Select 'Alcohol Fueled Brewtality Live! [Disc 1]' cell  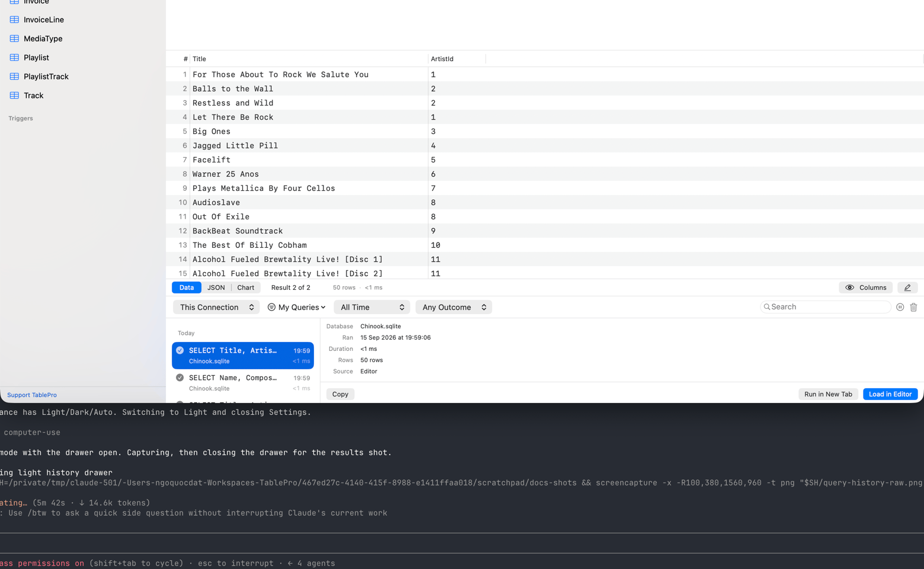(x=309, y=260)
